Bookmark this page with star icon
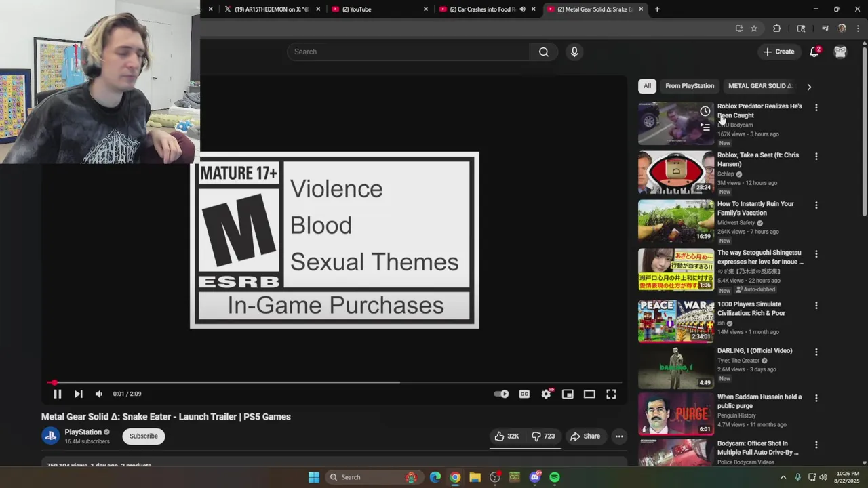 pos(754,28)
